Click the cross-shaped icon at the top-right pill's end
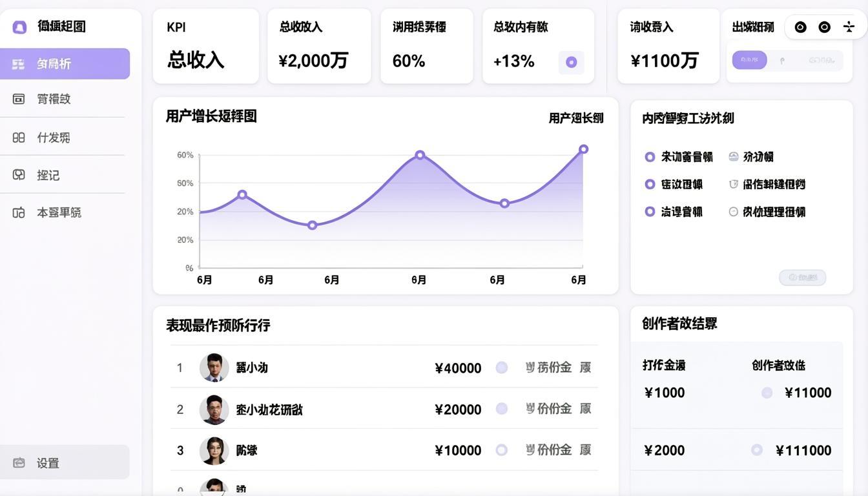 click(849, 26)
